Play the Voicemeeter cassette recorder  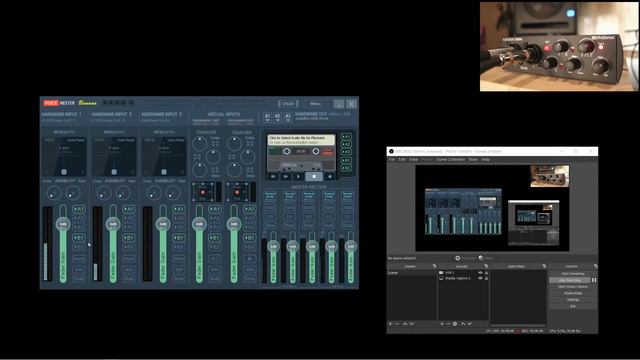point(298,176)
